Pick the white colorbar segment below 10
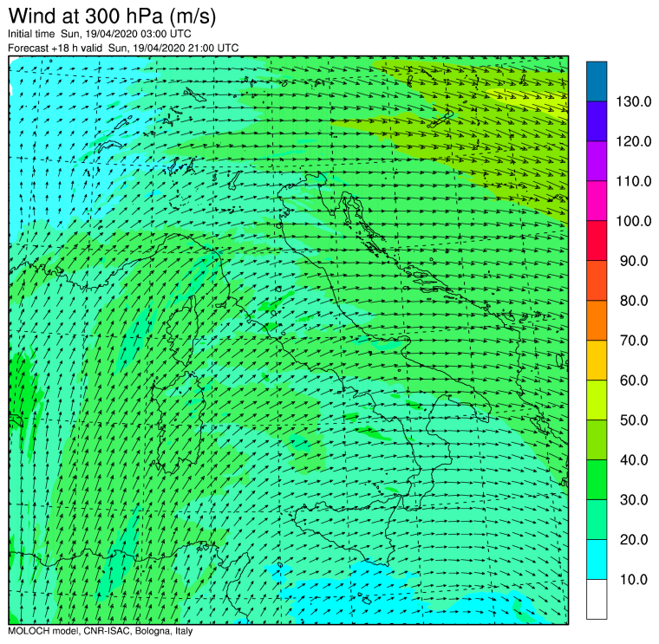This screenshot has height=644, width=659. 597,599
